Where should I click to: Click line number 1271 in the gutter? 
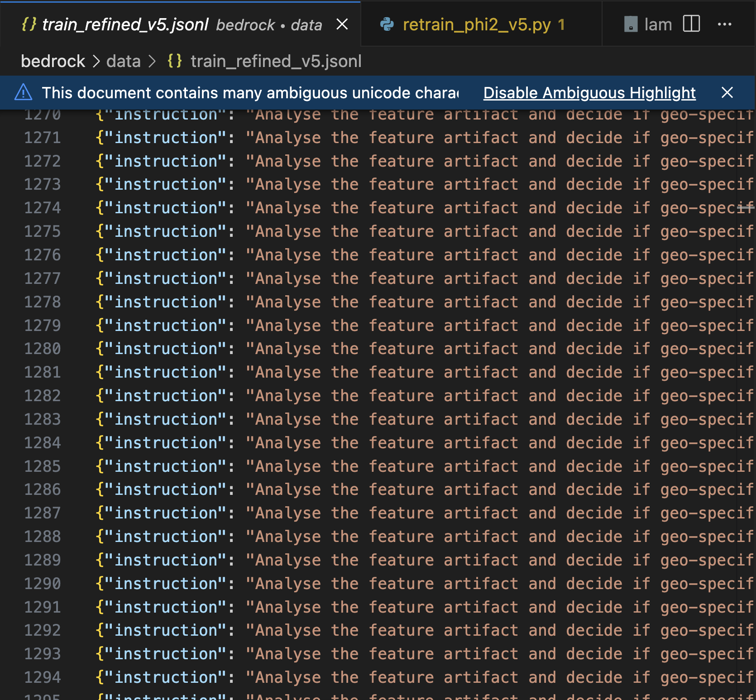point(42,138)
